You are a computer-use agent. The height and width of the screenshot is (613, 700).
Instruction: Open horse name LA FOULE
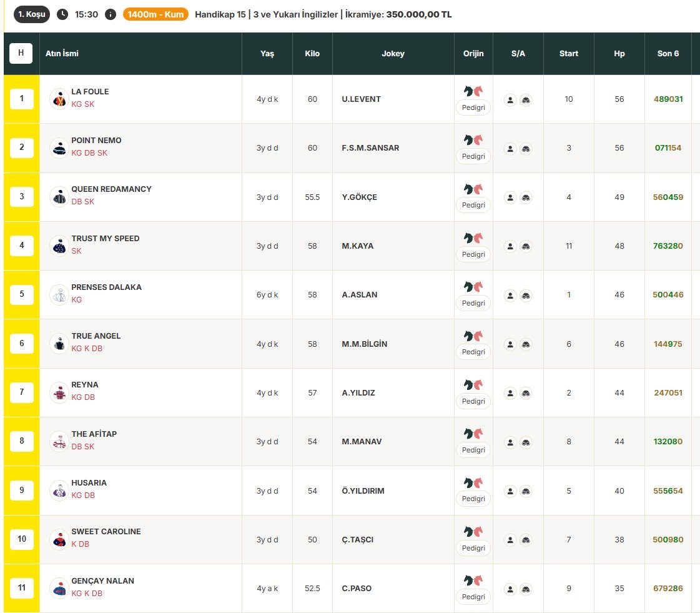point(90,92)
